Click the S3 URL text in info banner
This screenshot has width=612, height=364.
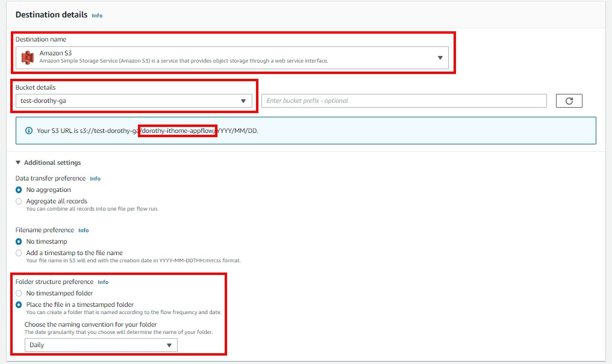click(147, 131)
